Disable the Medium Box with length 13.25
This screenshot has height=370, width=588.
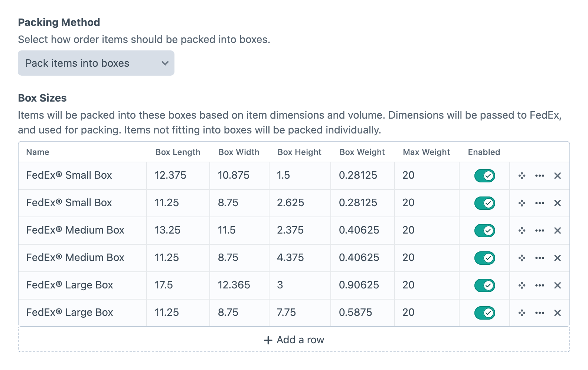click(x=485, y=231)
